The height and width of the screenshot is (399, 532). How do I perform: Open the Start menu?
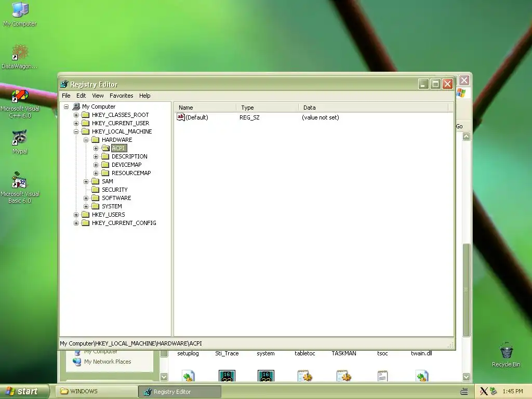pyautogui.click(x=24, y=391)
